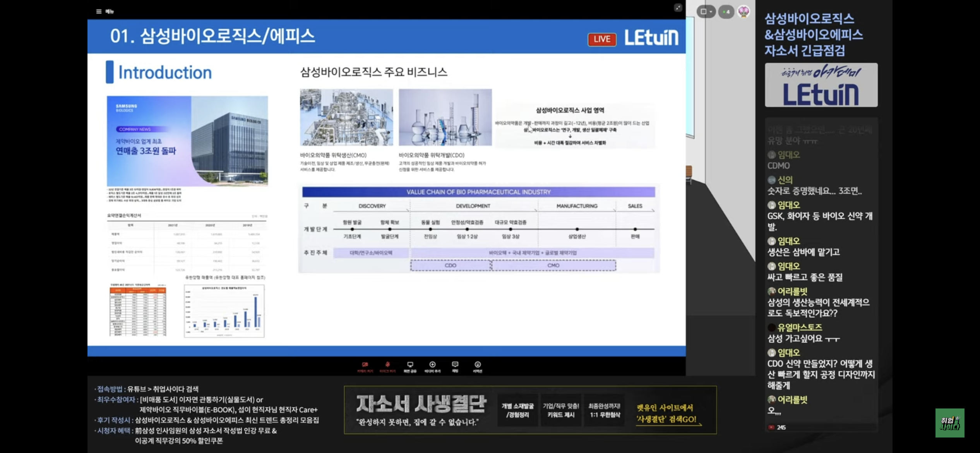The image size is (980, 453).
Task: Click chat message '생산은 삼바에 맡기고'
Action: (804, 252)
